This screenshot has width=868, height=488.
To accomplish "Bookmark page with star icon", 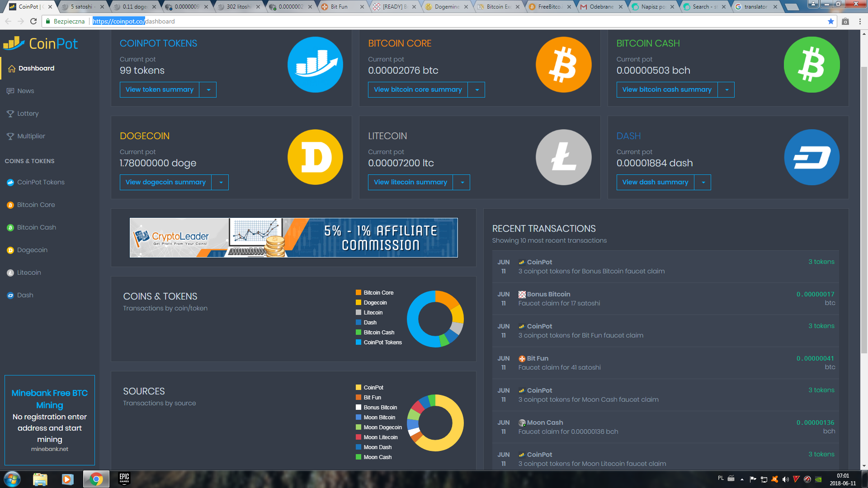I will coord(830,21).
